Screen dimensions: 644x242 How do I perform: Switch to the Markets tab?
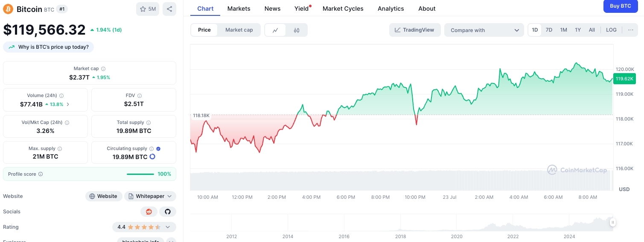239,9
